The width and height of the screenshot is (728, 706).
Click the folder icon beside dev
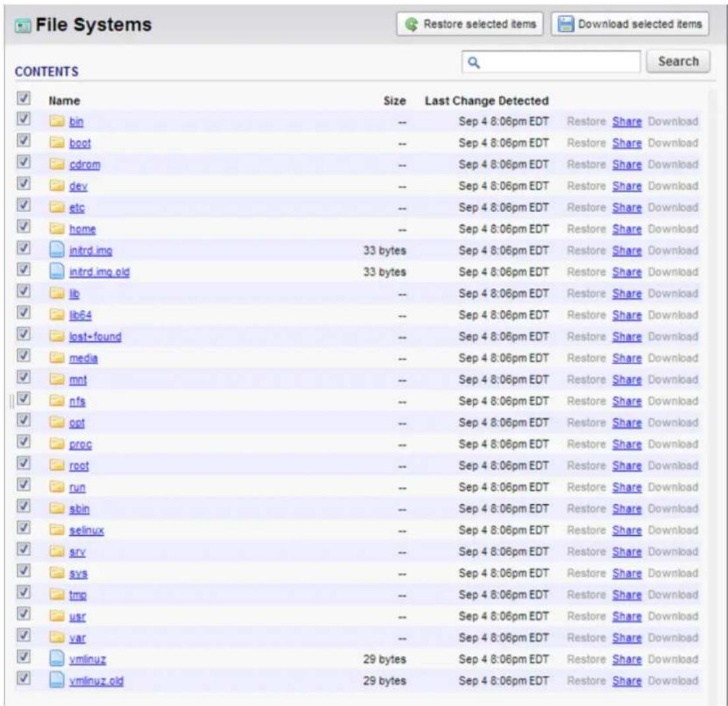[x=57, y=186]
